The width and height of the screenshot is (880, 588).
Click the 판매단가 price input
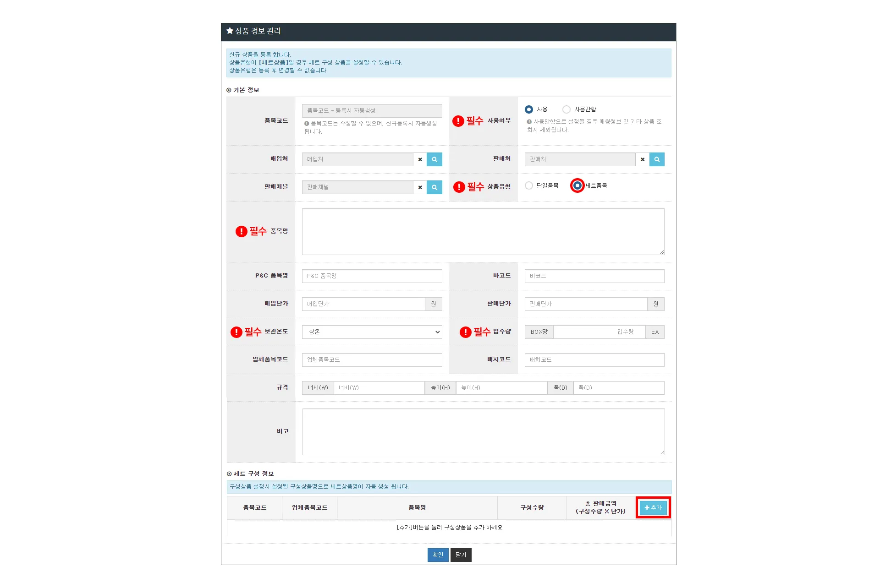coord(586,304)
